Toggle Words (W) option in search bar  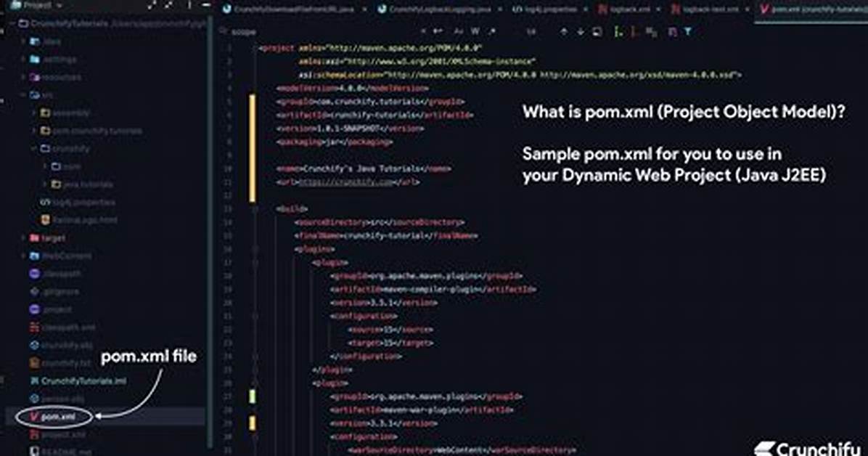475,31
